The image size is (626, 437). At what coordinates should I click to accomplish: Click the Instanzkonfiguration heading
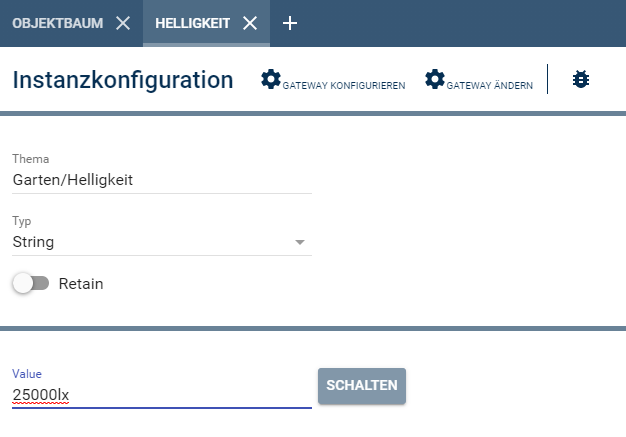[123, 80]
